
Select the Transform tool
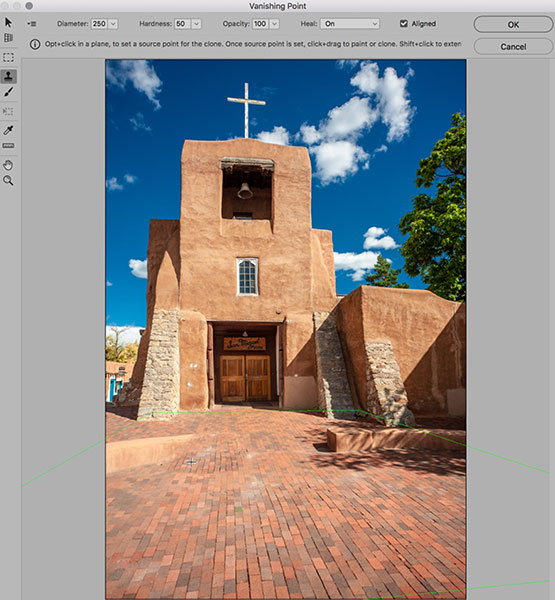(x=8, y=111)
